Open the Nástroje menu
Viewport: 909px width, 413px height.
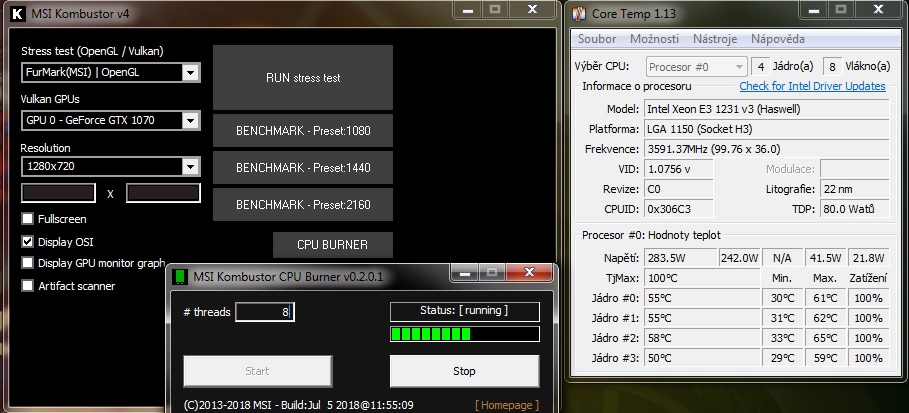tap(715, 39)
